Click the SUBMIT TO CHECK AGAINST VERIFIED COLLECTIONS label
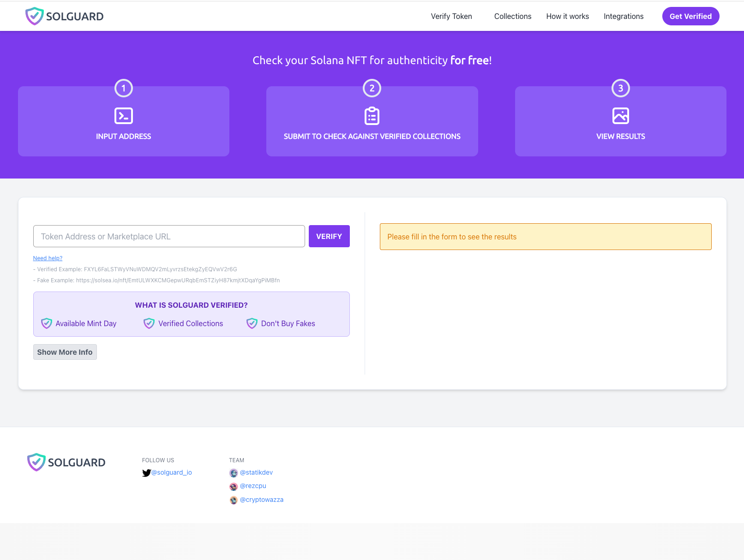The width and height of the screenshot is (744, 560). coord(372,137)
